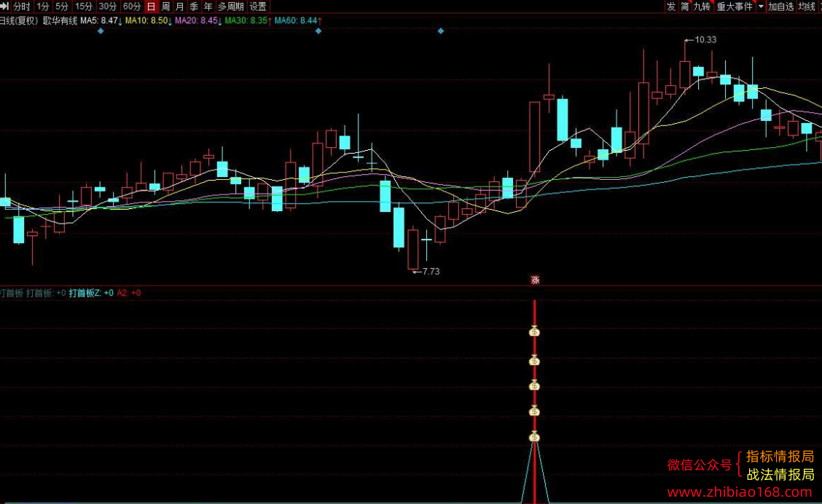Click the 打首板 indicator name label
The height and width of the screenshot is (504, 822).
pos(12,293)
